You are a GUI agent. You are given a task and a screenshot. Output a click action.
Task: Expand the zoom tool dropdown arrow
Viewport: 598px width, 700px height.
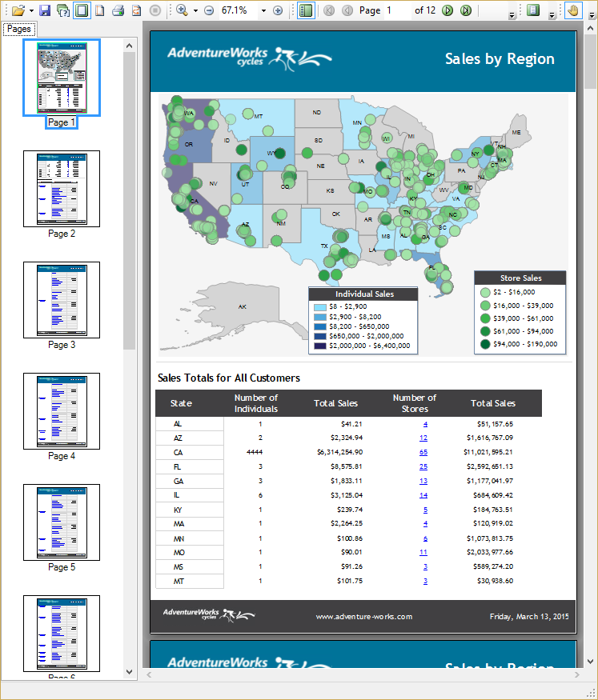coord(195,10)
